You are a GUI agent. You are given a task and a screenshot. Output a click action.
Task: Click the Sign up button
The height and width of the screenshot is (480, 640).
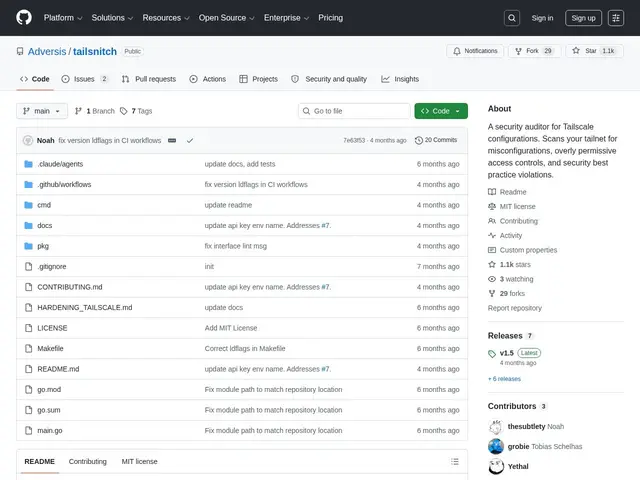point(583,18)
